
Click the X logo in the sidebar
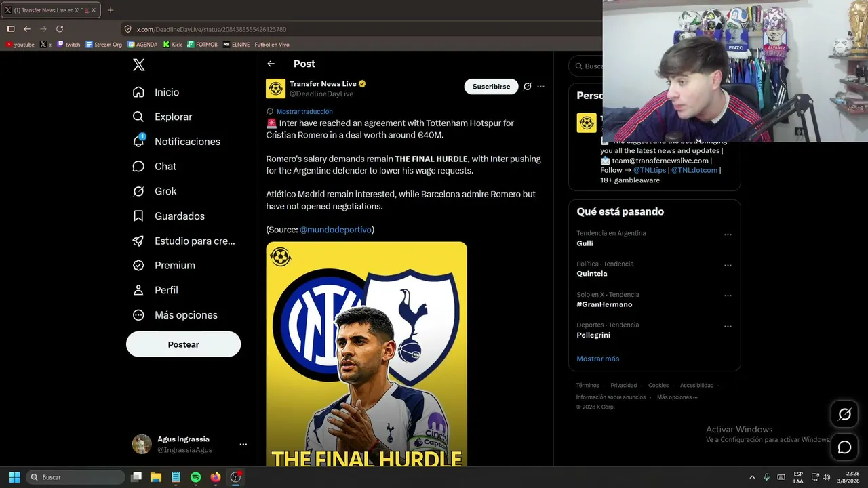tap(138, 65)
